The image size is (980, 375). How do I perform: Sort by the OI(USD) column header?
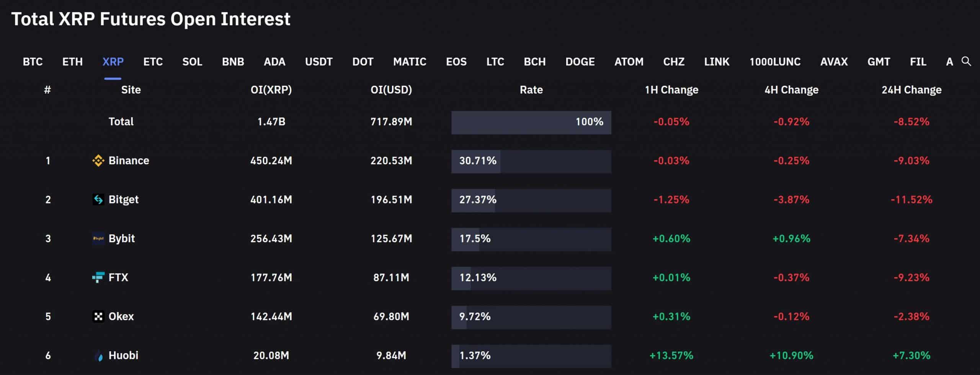391,90
